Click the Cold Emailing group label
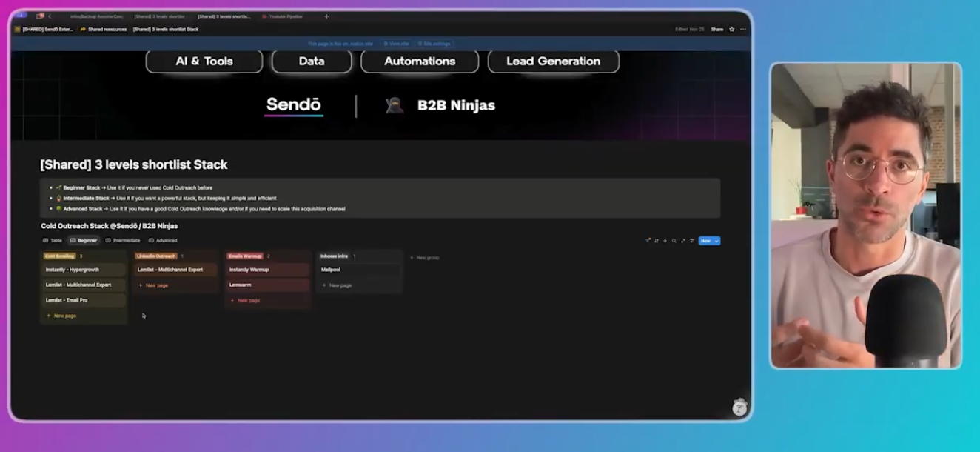This screenshot has height=452, width=980. (x=59, y=256)
